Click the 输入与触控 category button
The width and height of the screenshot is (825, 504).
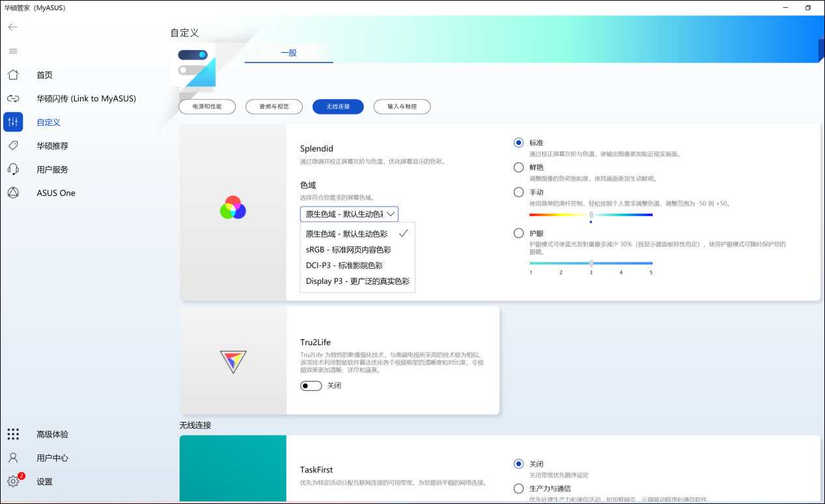402,107
